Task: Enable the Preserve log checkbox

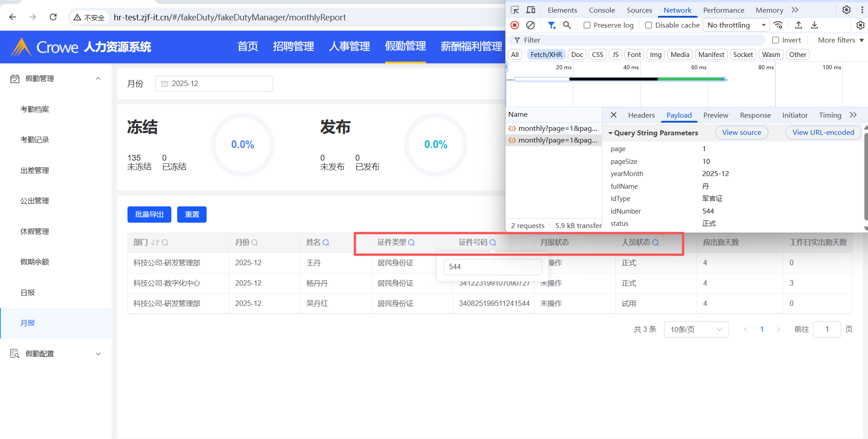Action: [587, 25]
